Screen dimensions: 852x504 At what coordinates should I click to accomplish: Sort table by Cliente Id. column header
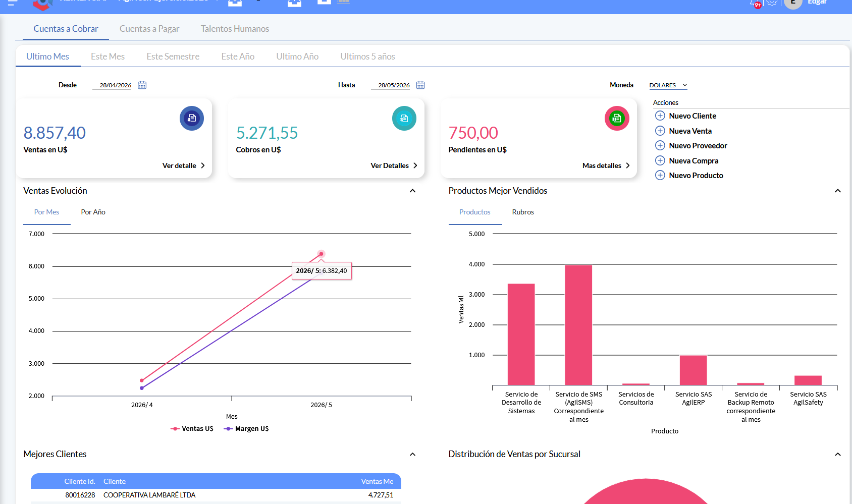79,481
